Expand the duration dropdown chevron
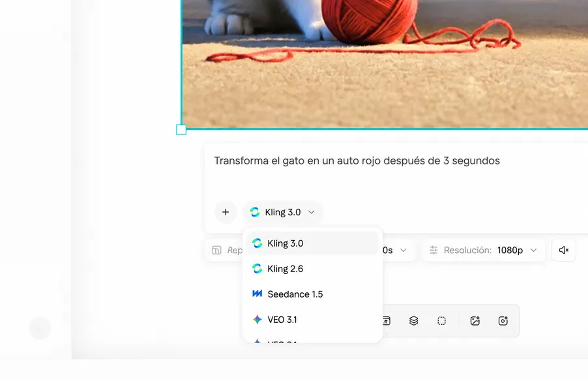The height and width of the screenshot is (381, 588). point(403,250)
